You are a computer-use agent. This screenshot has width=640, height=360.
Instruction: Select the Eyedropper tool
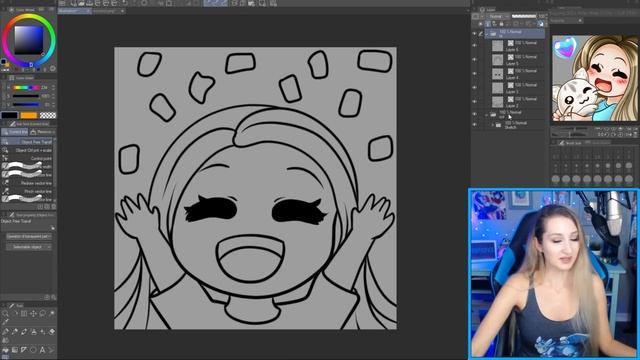[x=5, y=322]
